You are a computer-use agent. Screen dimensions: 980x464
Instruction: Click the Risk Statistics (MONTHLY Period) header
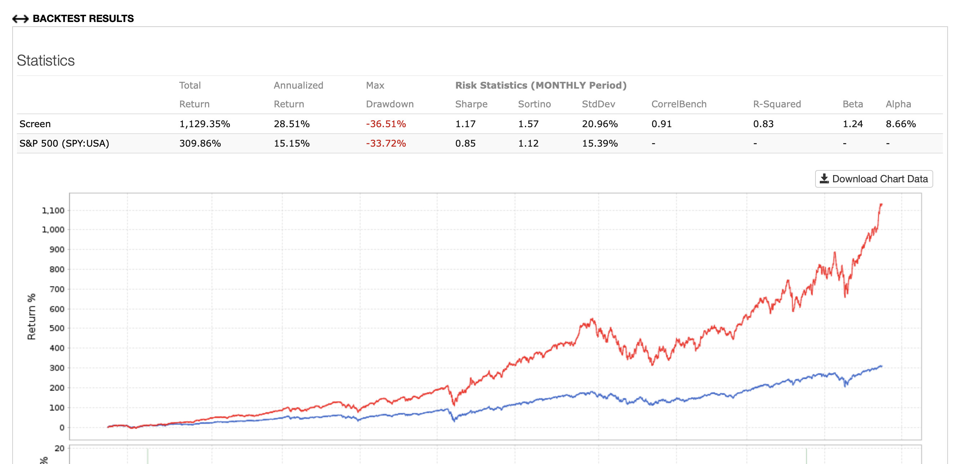[x=541, y=85]
